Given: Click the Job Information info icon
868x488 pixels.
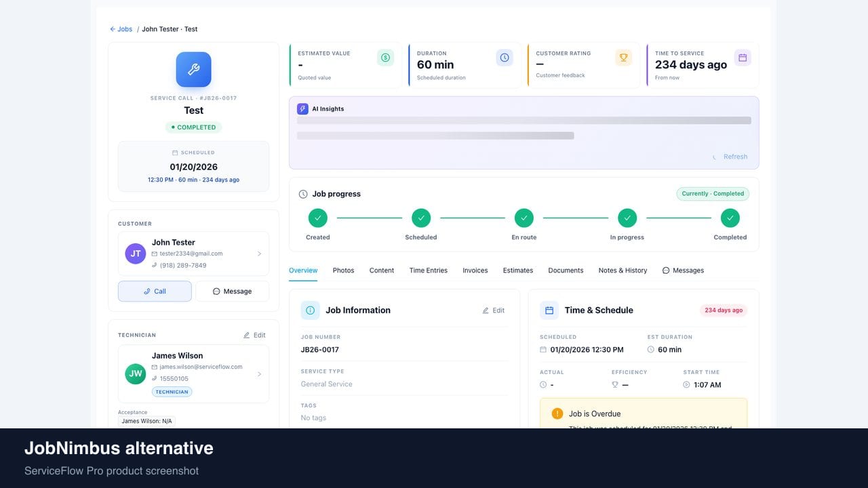Looking at the screenshot, I should [311, 310].
